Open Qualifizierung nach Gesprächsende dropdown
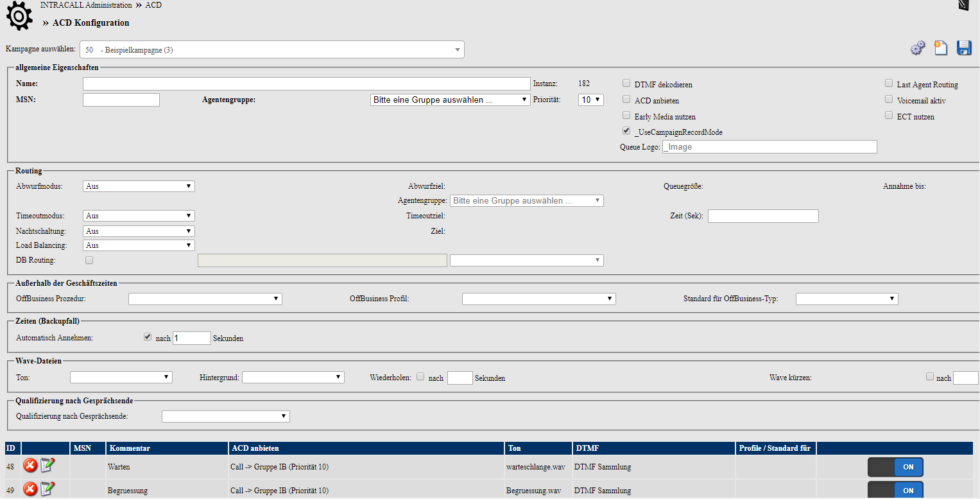This screenshot has width=980, height=499. (226, 417)
